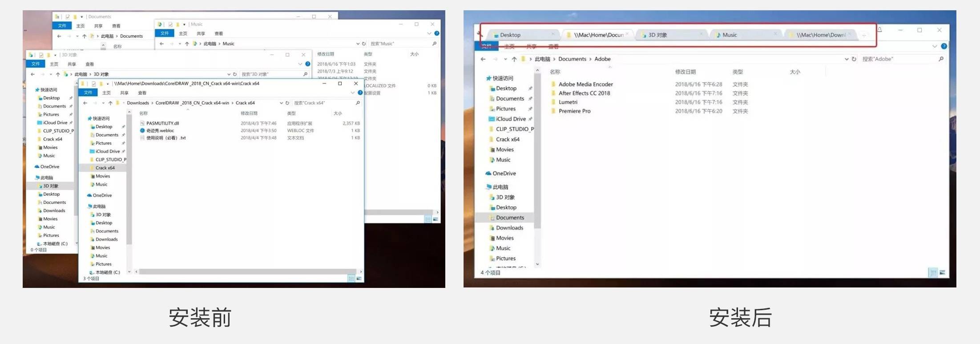Open After Effects CC 2018 folder
The width and height of the screenshot is (980, 344).
pyautogui.click(x=584, y=93)
